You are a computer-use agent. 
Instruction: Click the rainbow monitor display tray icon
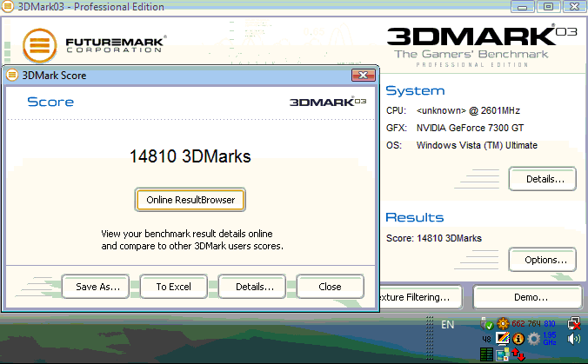point(502,339)
